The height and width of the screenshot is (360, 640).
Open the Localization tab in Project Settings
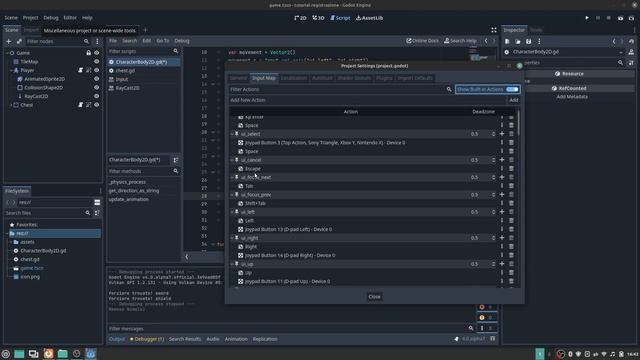293,78
